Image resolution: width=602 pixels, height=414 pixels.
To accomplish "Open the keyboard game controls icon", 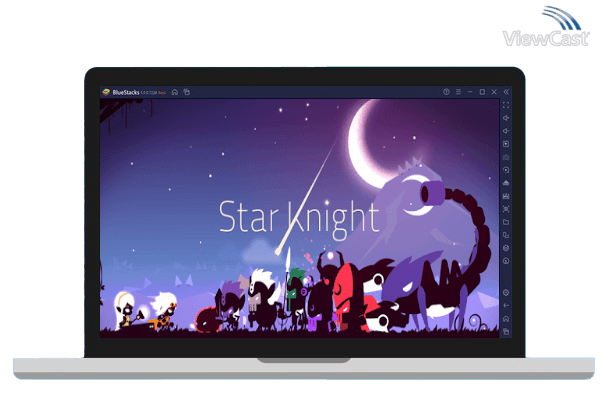I will tap(506, 157).
